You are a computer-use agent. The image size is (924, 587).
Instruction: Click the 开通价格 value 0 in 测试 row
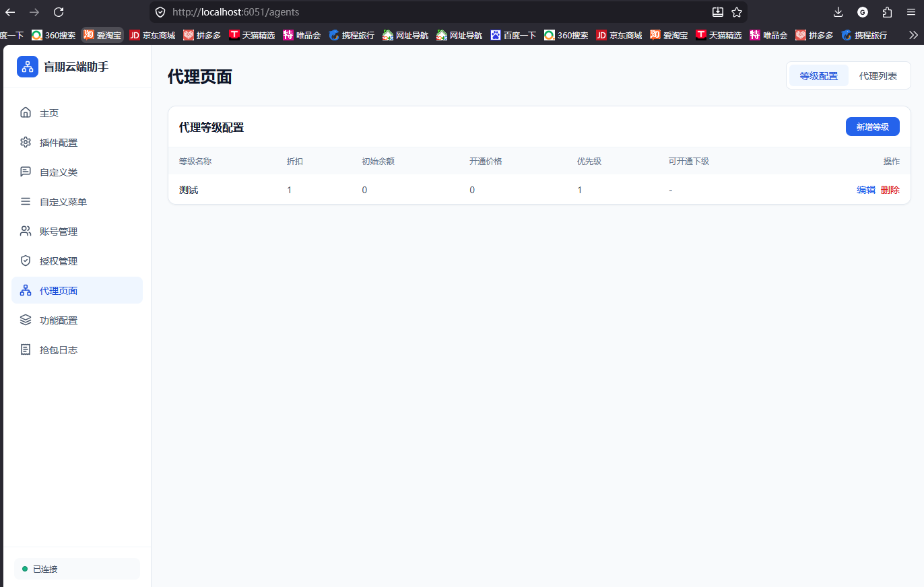click(x=472, y=190)
